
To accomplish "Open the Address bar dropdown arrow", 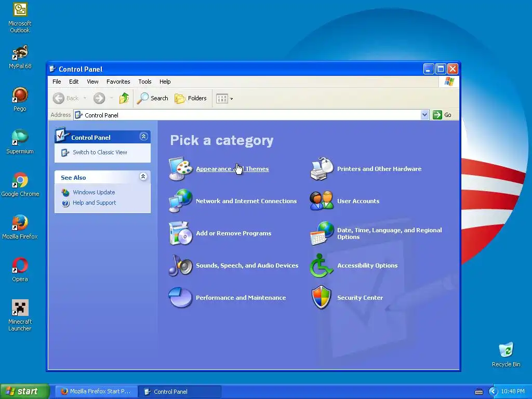I will pyautogui.click(x=424, y=115).
